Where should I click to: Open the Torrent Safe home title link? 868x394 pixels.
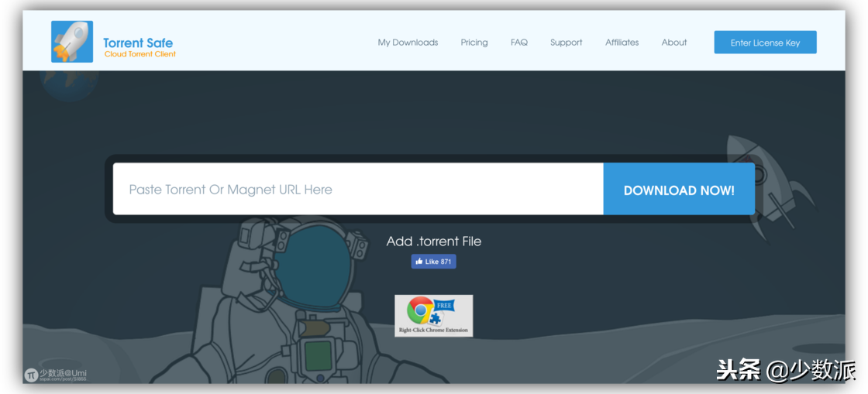(138, 43)
